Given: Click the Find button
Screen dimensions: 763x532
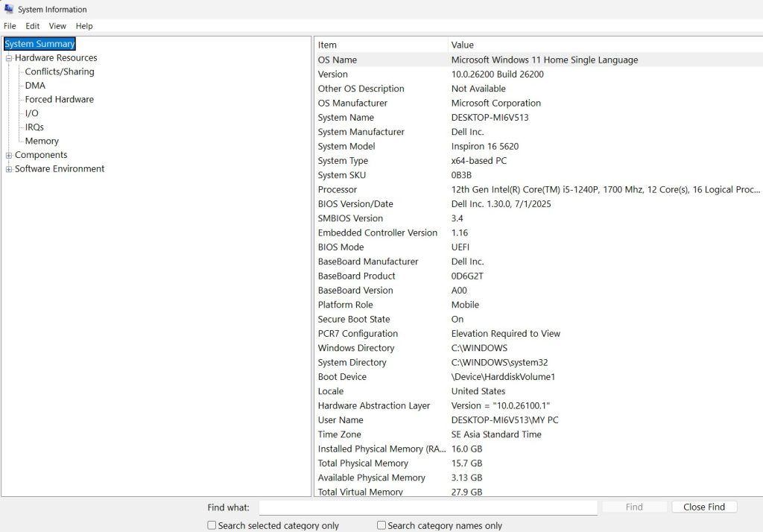Looking at the screenshot, I should point(634,507).
